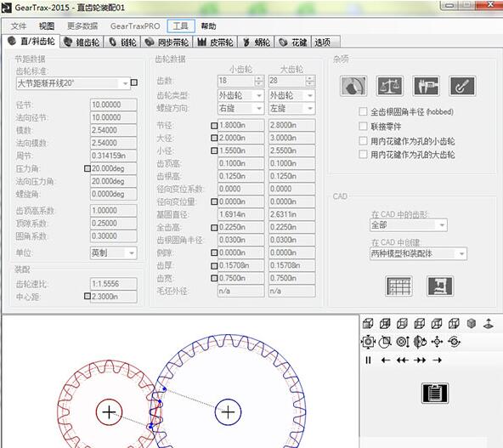Open the 在CAD中的齿形 dropdown (全部)
This screenshot has height=448, width=503.
point(409,225)
